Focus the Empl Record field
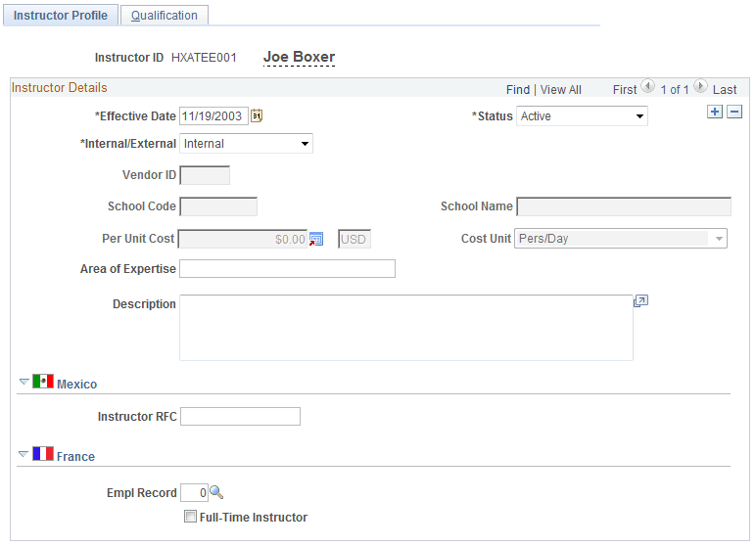Viewport: 756px width, 546px height. pyautogui.click(x=194, y=493)
